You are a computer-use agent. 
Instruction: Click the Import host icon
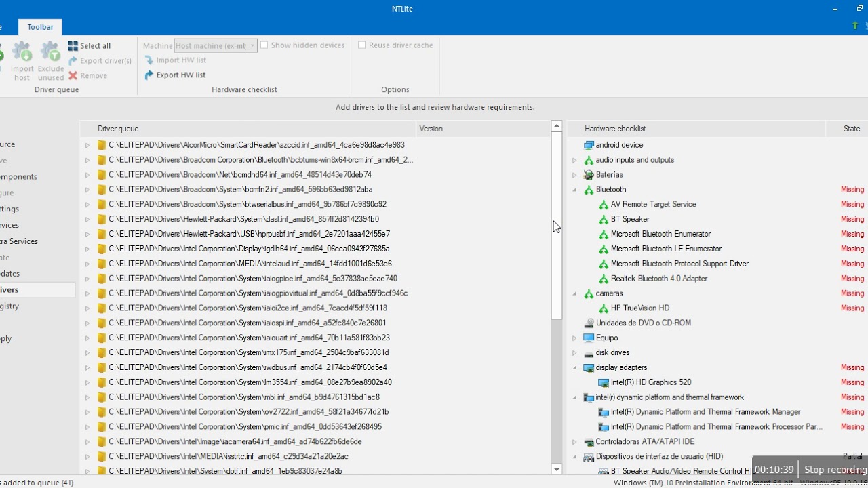[22, 52]
